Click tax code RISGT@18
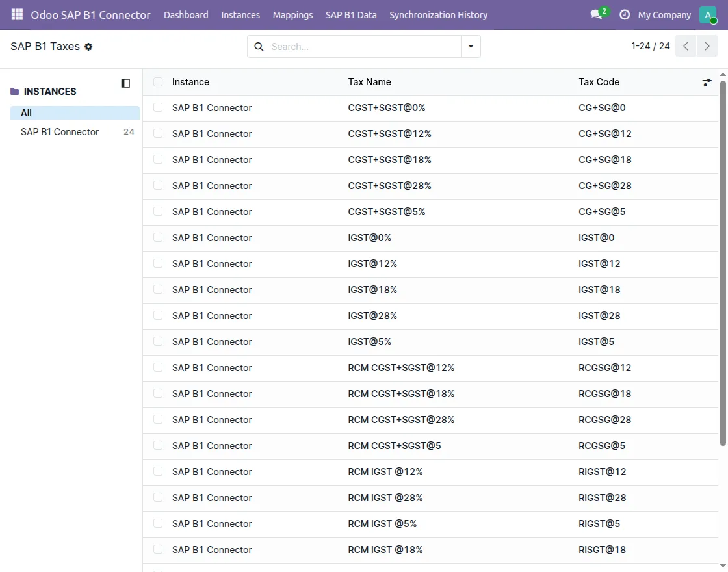Image resolution: width=728 pixels, height=572 pixels. tap(602, 550)
